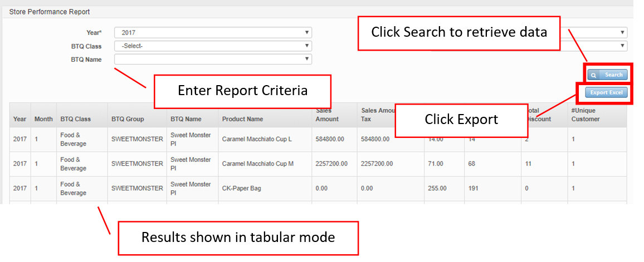
Task: Expand the BTQ Class dropdown
Action: (x=212, y=46)
